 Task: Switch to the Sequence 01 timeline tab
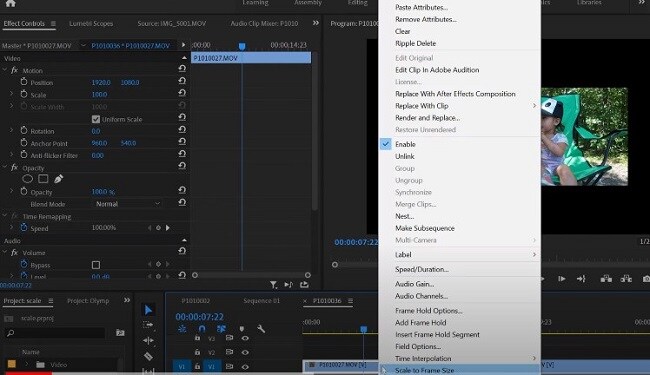[261, 301]
